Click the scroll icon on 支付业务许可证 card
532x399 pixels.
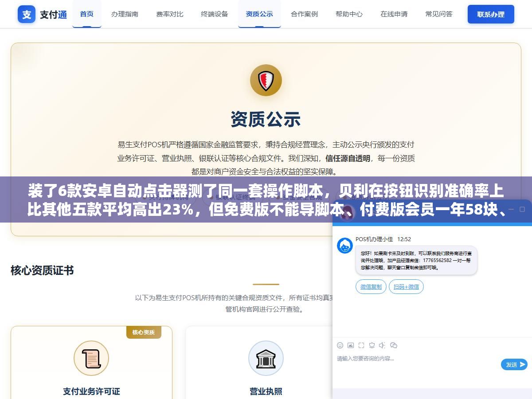[91, 358]
